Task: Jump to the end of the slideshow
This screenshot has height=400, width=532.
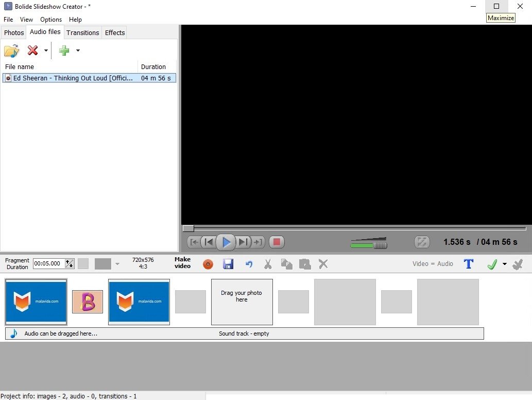Action: pos(258,242)
